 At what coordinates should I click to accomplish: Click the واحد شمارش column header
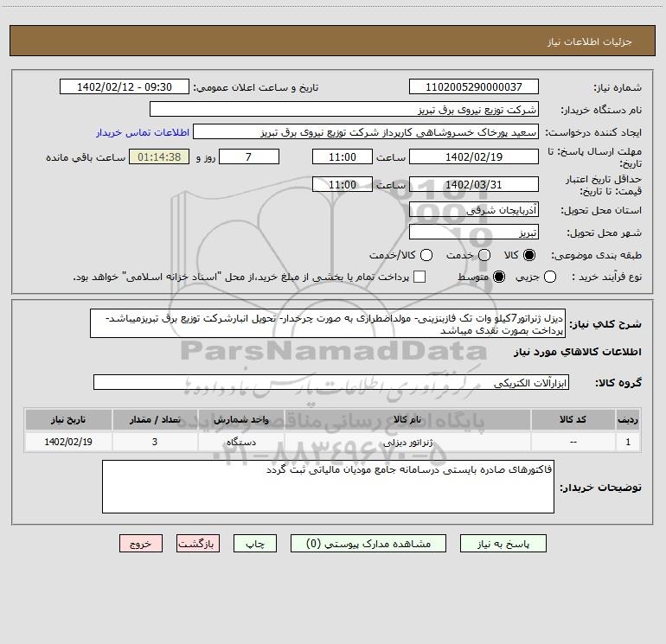pos(240,419)
